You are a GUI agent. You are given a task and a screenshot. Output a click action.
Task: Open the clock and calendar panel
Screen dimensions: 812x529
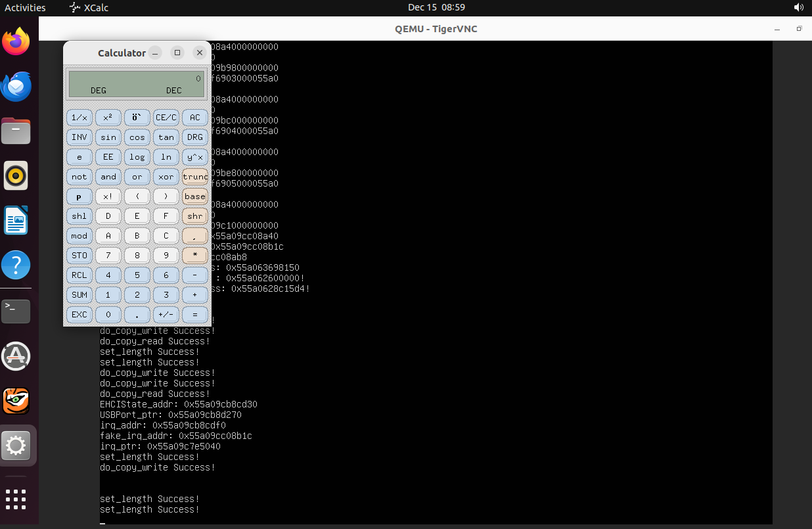(x=436, y=8)
